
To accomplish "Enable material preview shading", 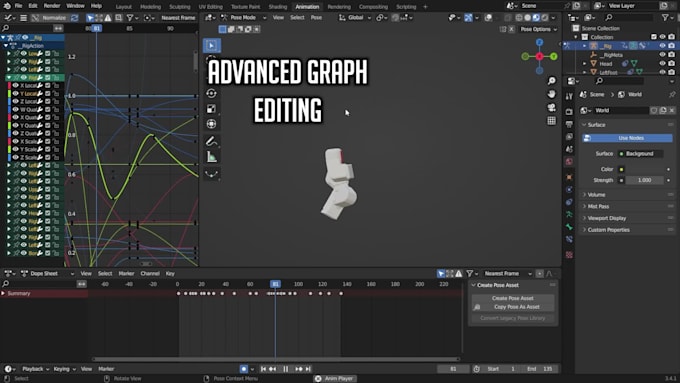I will click(536, 18).
